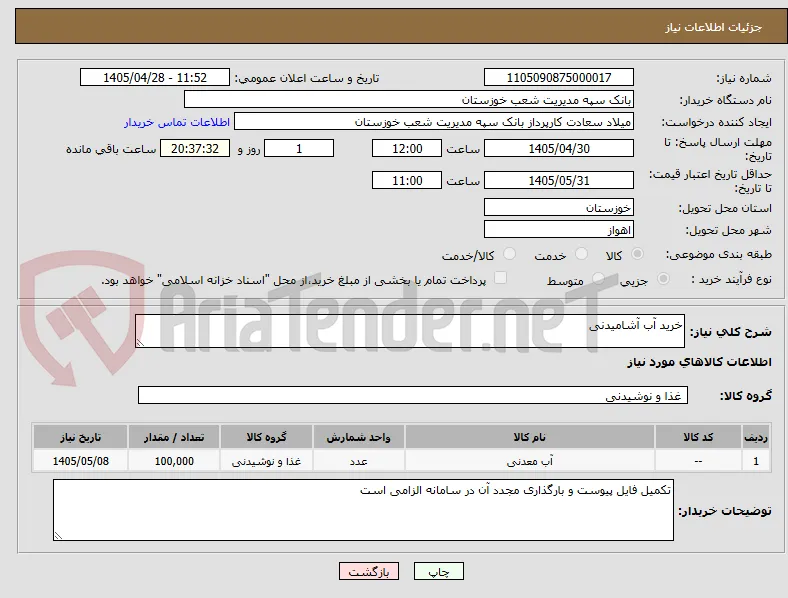Viewport: 788px width, 598px height.
Task: Click announcement date field 1405/04/28 - 11:52
Action: point(155,77)
